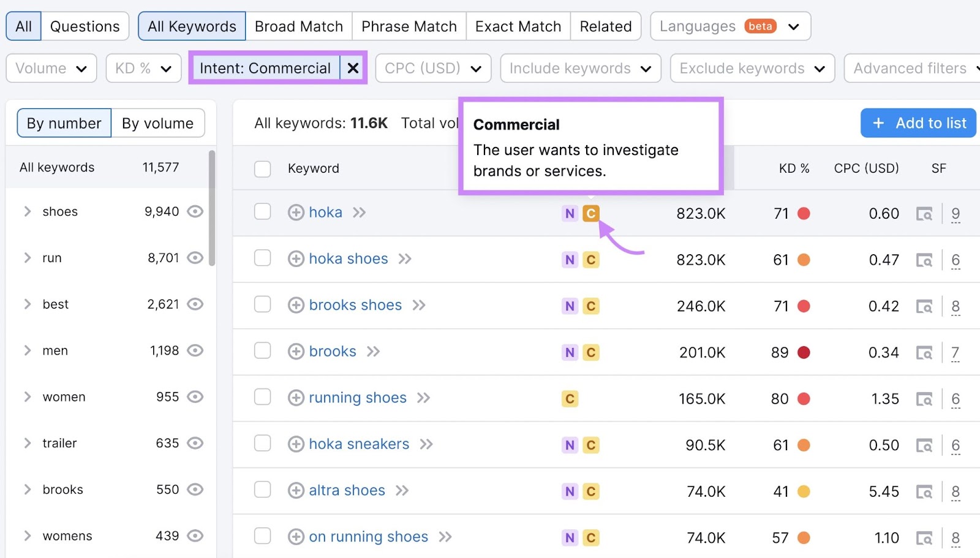Expand the run keyword group

pyautogui.click(x=27, y=257)
